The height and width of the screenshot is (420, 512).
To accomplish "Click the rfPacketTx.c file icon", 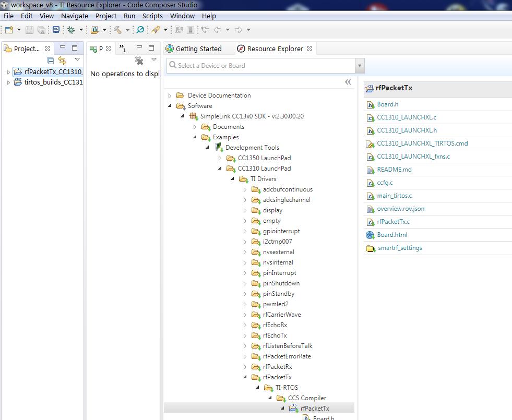I will pos(370,222).
